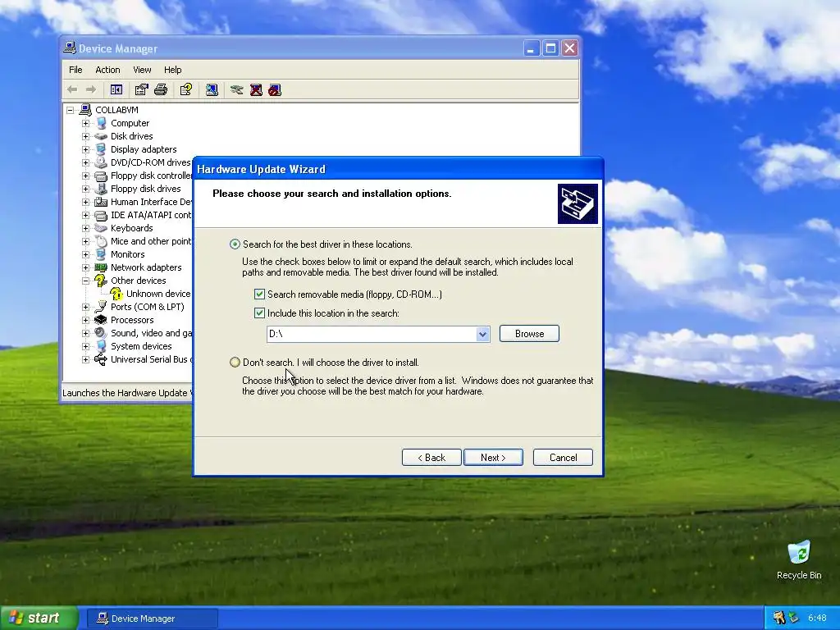Expand the Disk drives node

point(85,136)
